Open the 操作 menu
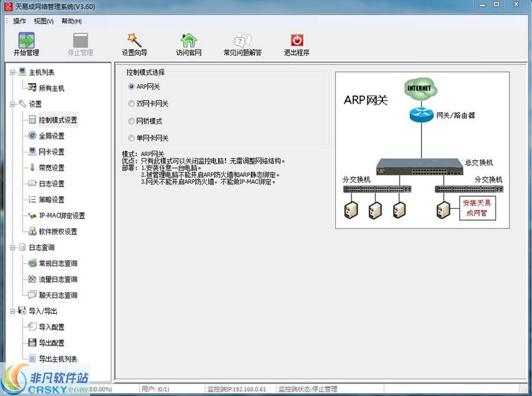 [x=20, y=21]
